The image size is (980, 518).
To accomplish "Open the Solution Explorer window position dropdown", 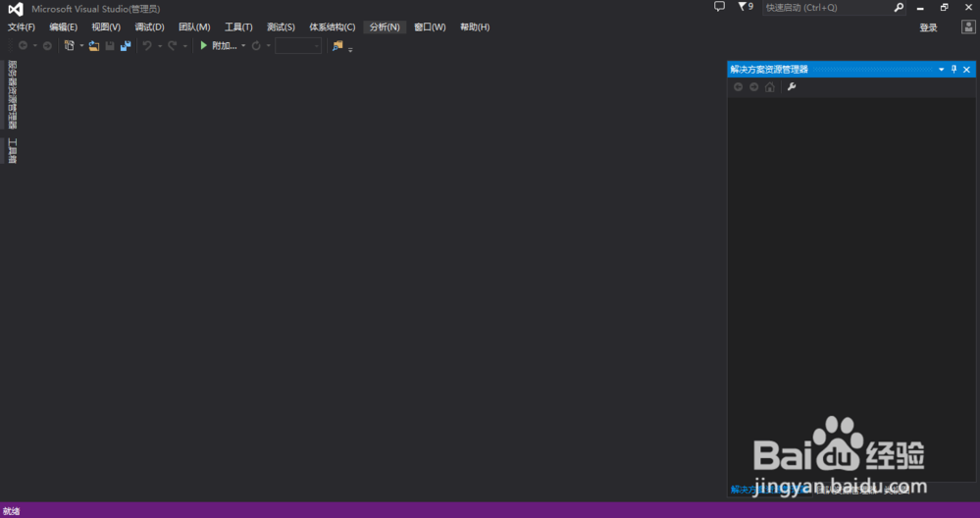I will click(942, 70).
